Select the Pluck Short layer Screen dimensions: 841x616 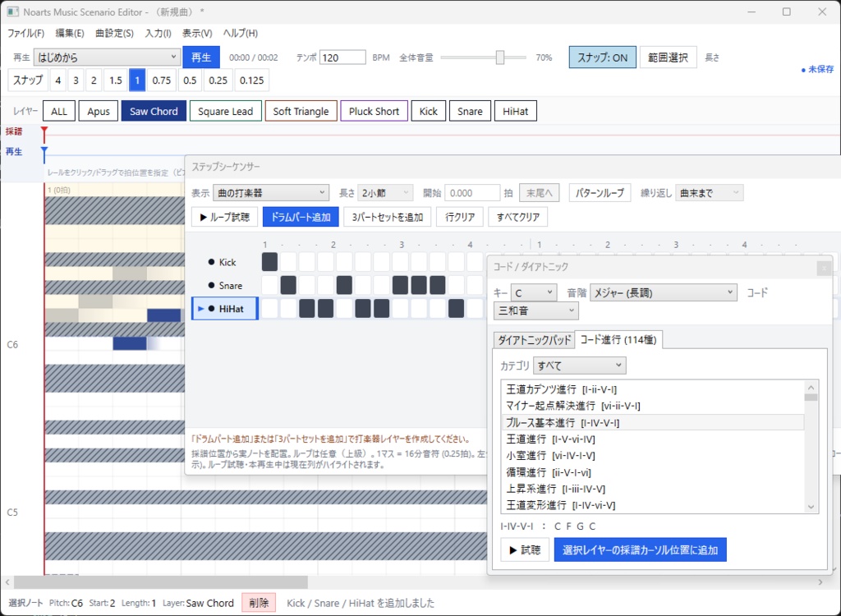pyautogui.click(x=374, y=112)
